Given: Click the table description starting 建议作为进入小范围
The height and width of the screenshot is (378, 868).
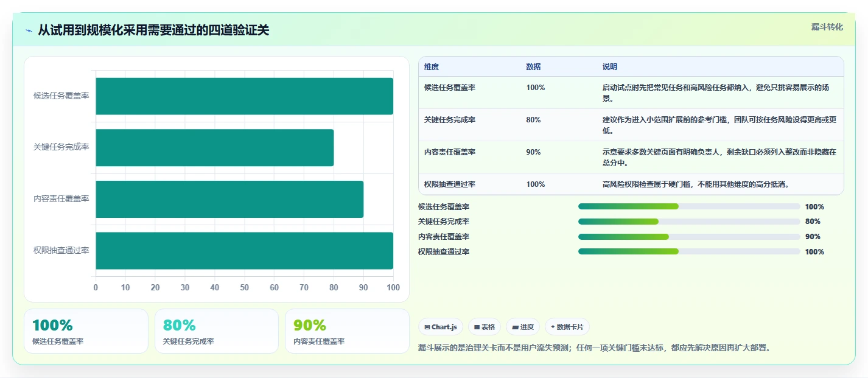Looking at the screenshot, I should tap(719, 125).
